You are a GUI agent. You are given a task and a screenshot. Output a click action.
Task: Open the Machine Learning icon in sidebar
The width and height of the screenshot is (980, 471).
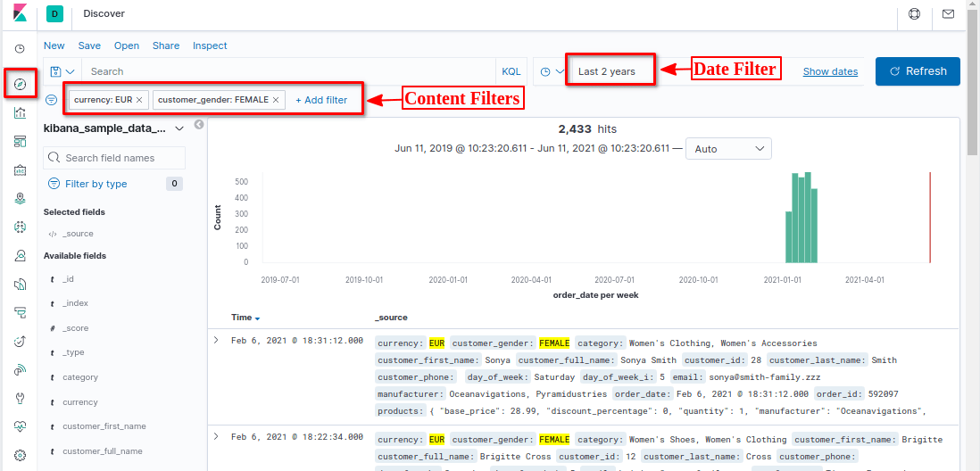pos(20,227)
